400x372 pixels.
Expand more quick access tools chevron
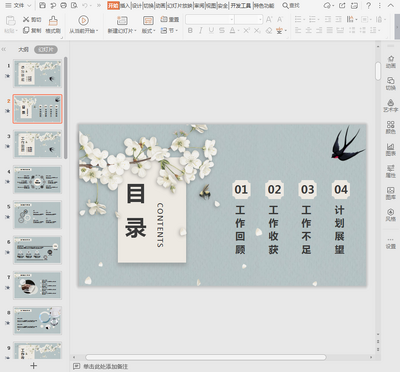98,6
